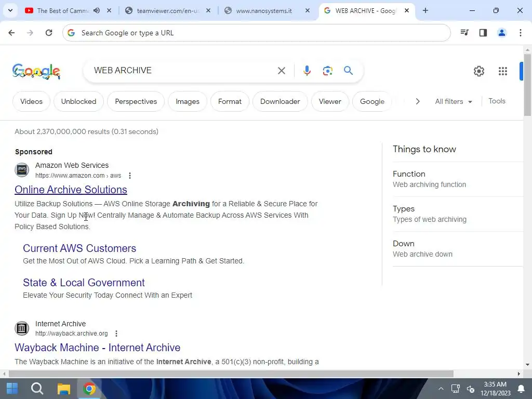Open the tab search dropdown arrow
This screenshot has width=532, height=399.
[10, 10]
